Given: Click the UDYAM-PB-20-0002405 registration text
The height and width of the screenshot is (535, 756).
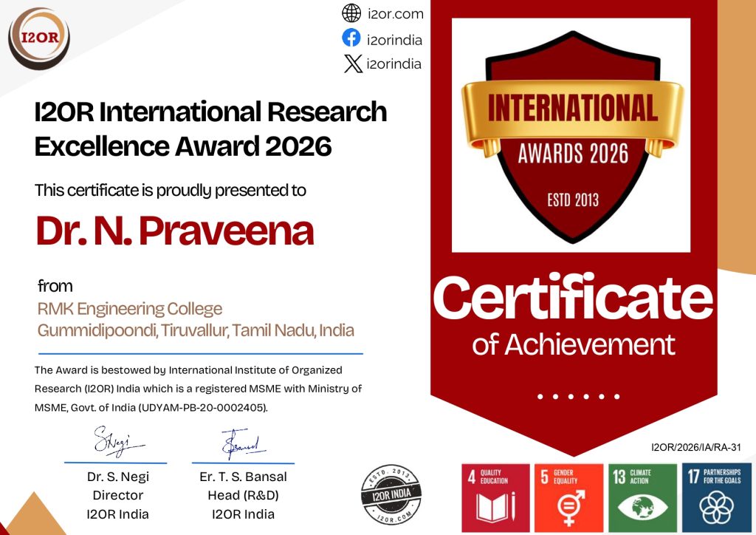Looking at the screenshot, I should pyautogui.click(x=202, y=408).
